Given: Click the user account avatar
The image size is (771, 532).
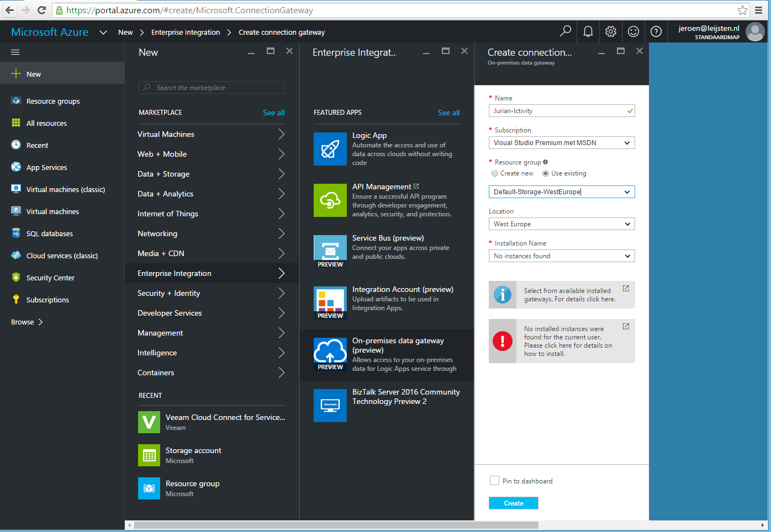Looking at the screenshot, I should (755, 32).
